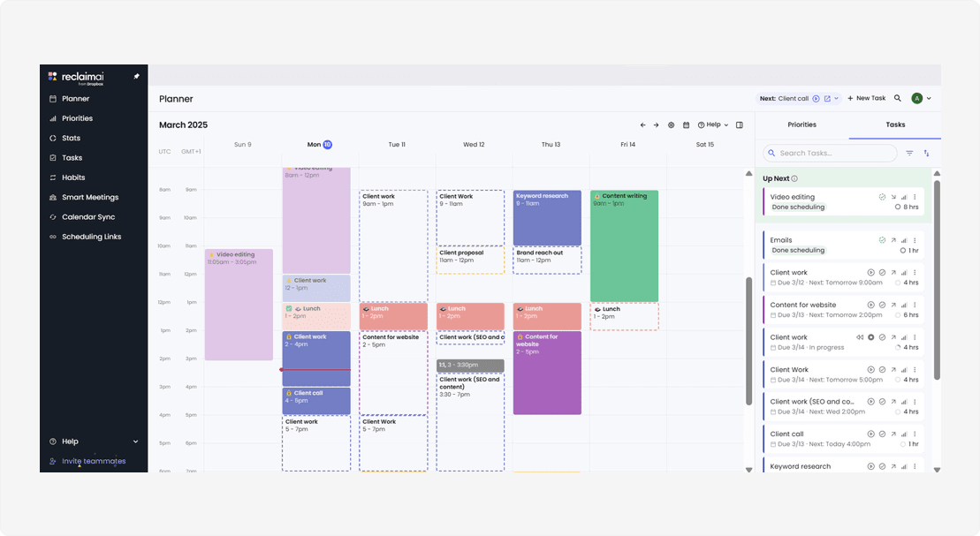Open the account avatar dropdown
The height and width of the screenshot is (536, 980).
922,98
